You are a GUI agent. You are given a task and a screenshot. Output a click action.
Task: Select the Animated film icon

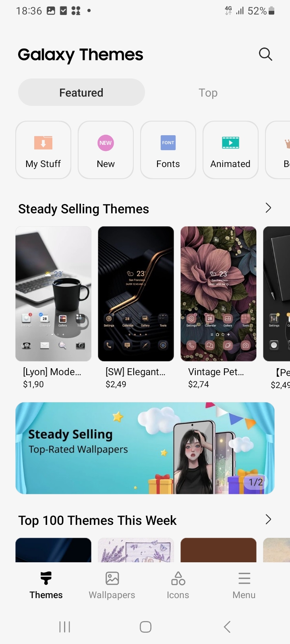click(x=230, y=142)
